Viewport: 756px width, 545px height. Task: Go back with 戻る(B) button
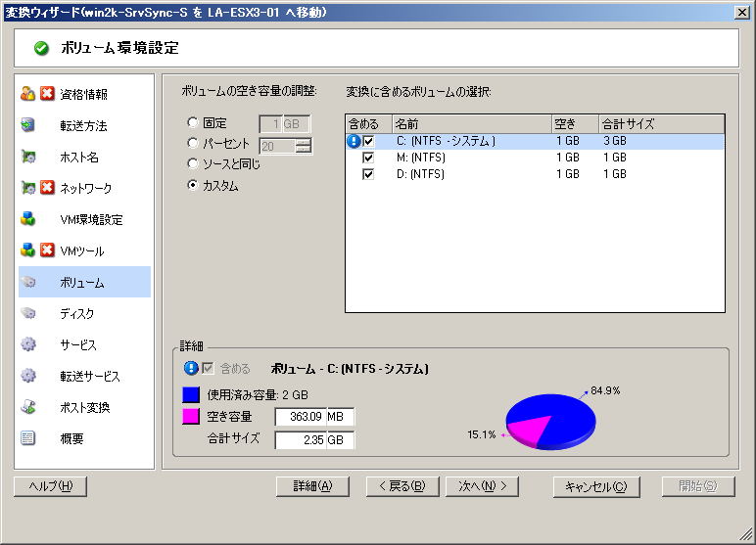402,486
